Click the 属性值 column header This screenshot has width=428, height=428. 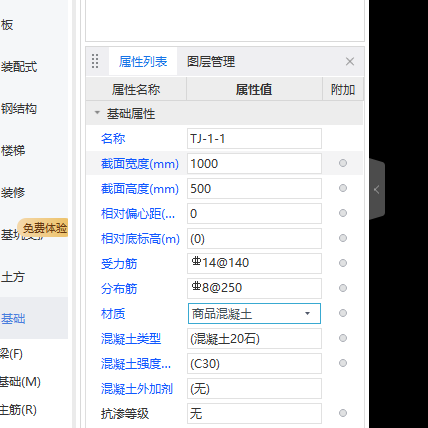(x=254, y=89)
